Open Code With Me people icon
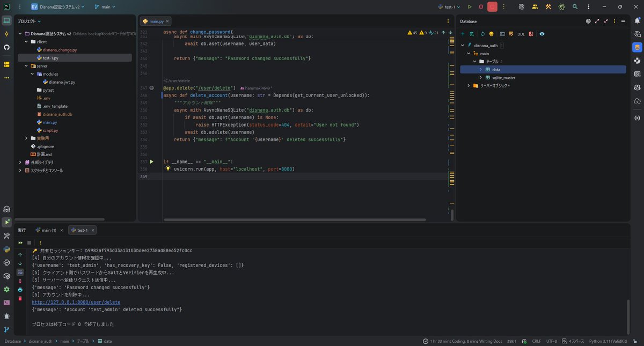644x346 pixels. coord(535,7)
